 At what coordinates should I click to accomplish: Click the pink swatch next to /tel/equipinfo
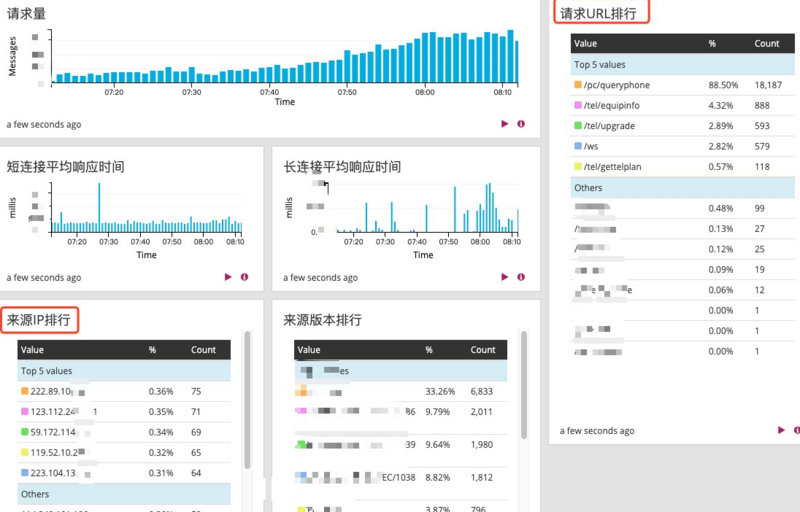click(578, 105)
